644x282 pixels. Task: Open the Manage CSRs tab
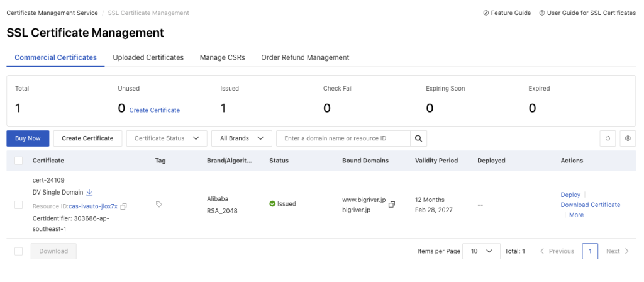[222, 57]
